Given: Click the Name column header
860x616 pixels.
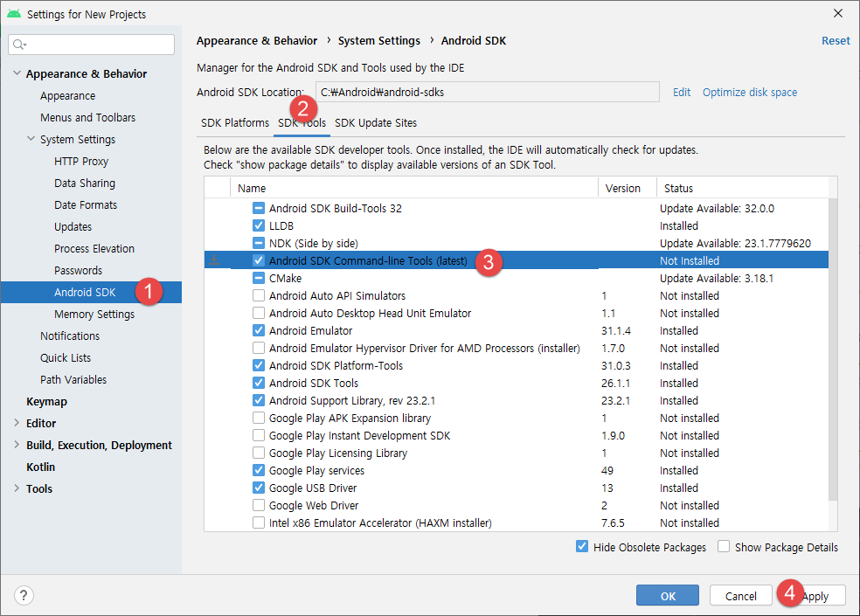Looking at the screenshot, I should click(x=414, y=188).
